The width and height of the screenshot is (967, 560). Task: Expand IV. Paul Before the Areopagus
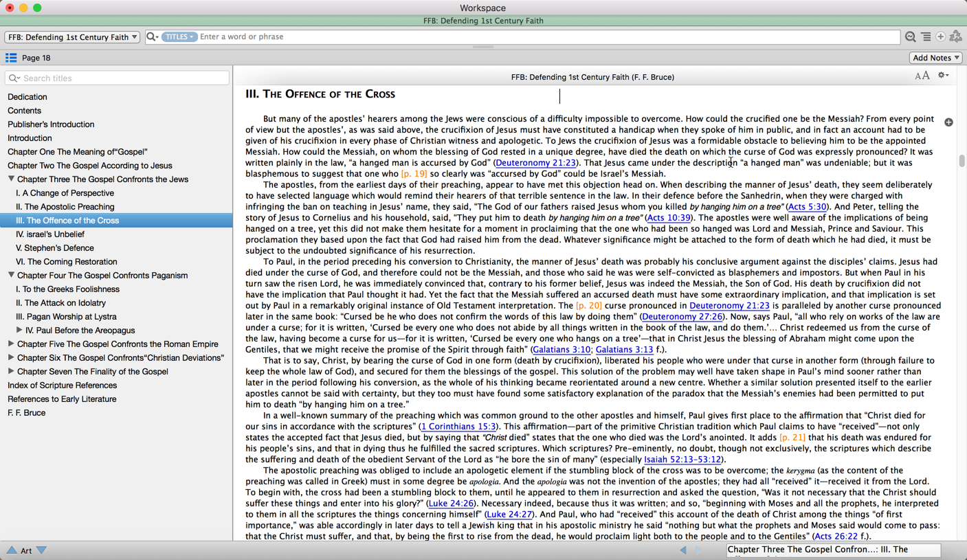[x=19, y=330]
